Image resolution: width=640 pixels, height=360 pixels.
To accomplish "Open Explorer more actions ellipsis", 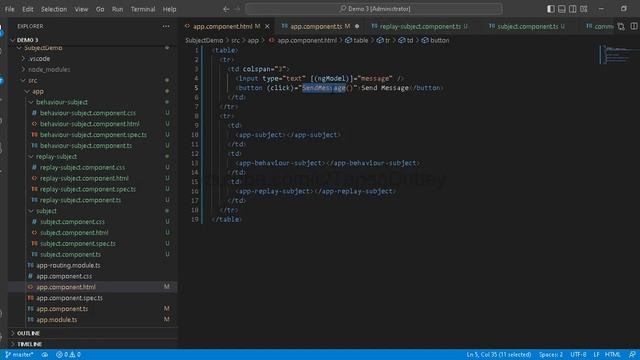I will pos(166,26).
